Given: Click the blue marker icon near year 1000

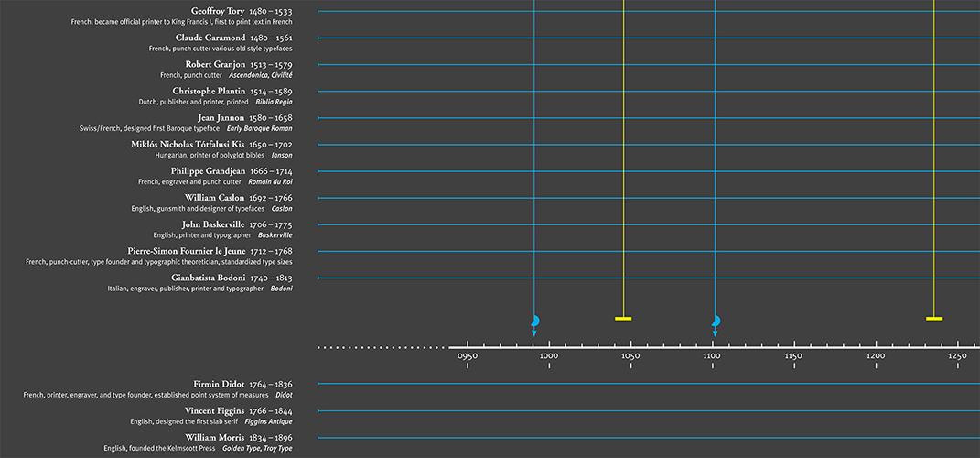Looking at the screenshot, I should coord(535,321).
